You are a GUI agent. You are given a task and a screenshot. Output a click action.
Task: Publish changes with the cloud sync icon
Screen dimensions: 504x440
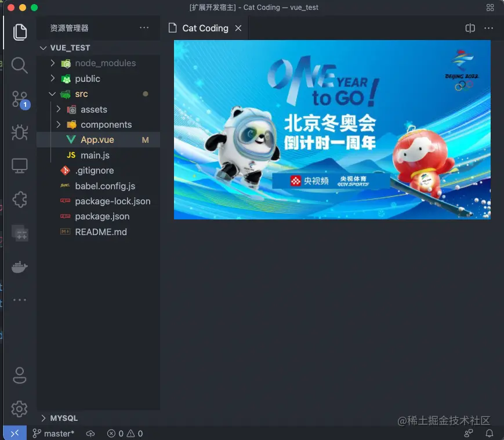(x=90, y=434)
